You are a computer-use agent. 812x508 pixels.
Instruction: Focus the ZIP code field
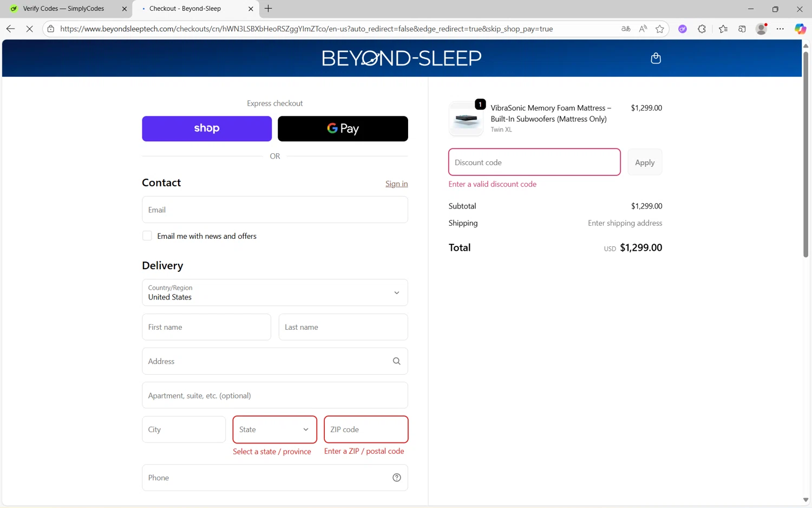click(x=366, y=429)
